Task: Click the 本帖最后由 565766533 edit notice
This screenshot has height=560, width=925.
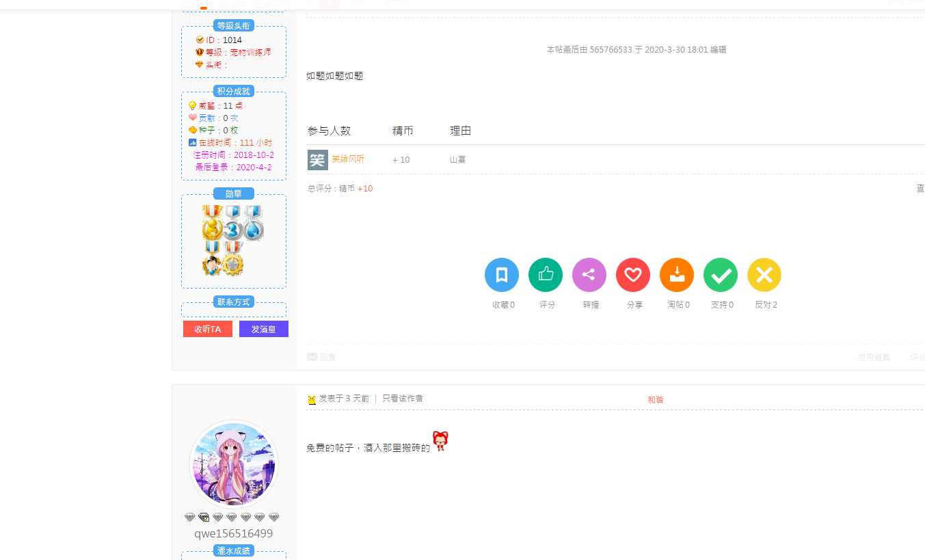Action: pyautogui.click(x=636, y=50)
